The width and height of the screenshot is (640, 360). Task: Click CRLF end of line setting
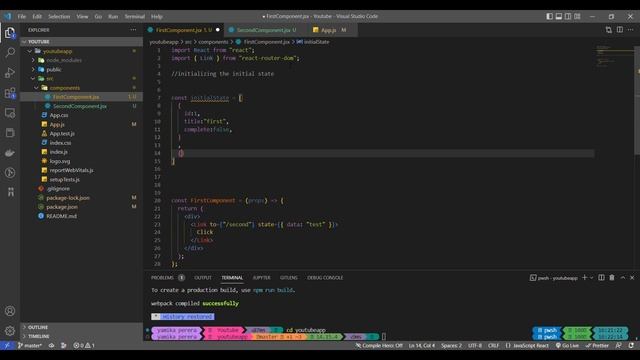pos(493,345)
